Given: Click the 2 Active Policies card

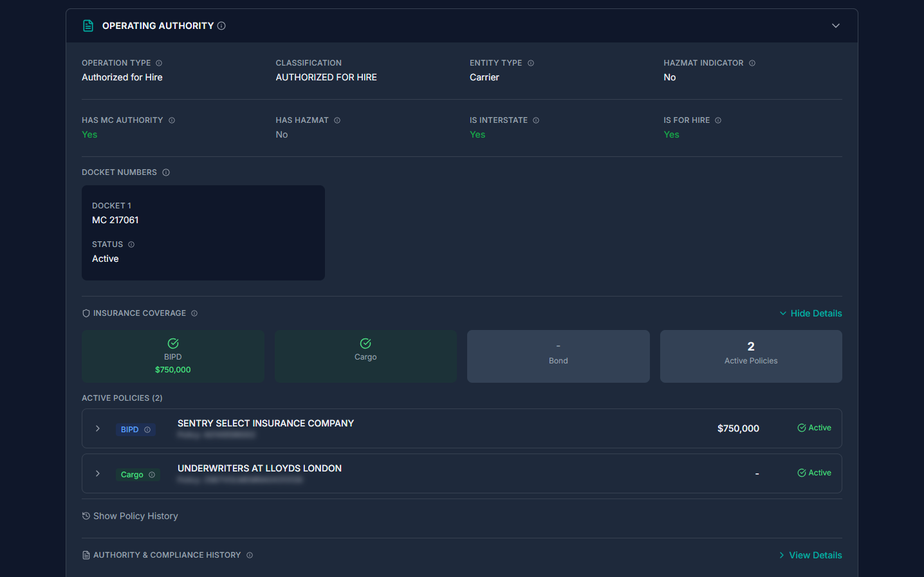Looking at the screenshot, I should pos(751,356).
